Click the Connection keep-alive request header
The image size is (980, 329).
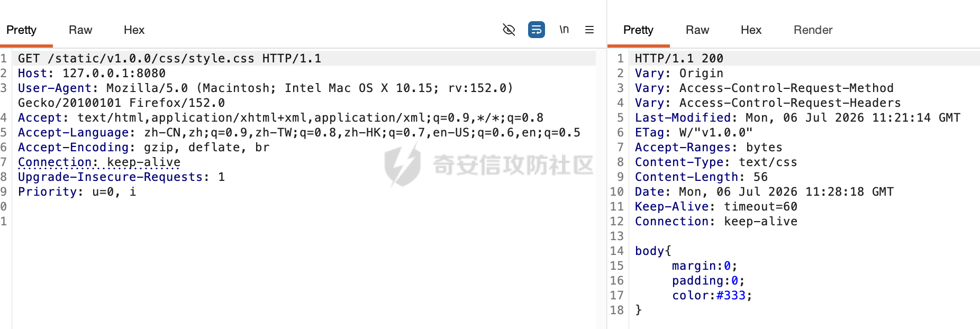click(99, 162)
